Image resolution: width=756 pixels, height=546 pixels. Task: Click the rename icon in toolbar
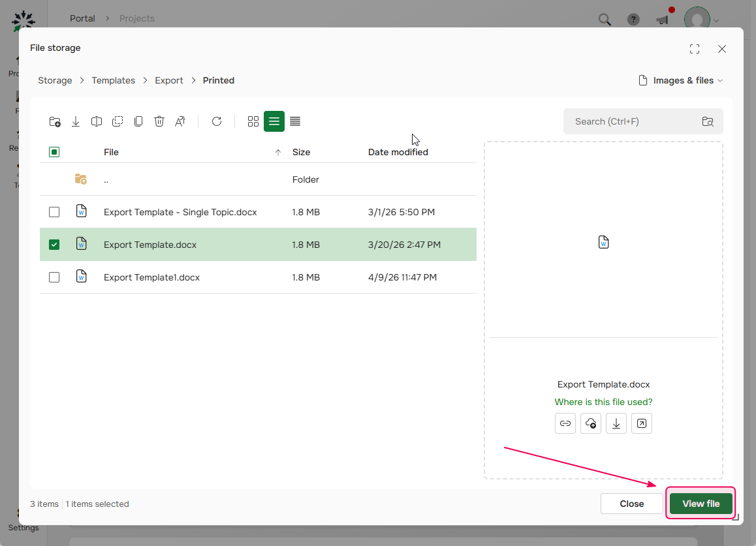[97, 121]
